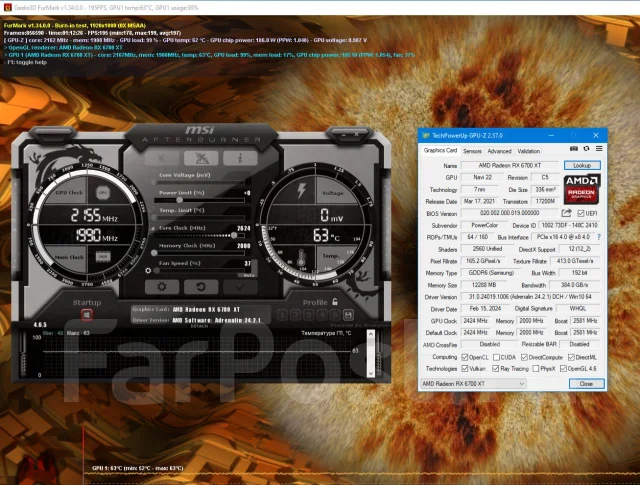Select profile slot 4 in Afterburner
640x485 pixels.
coord(322,315)
